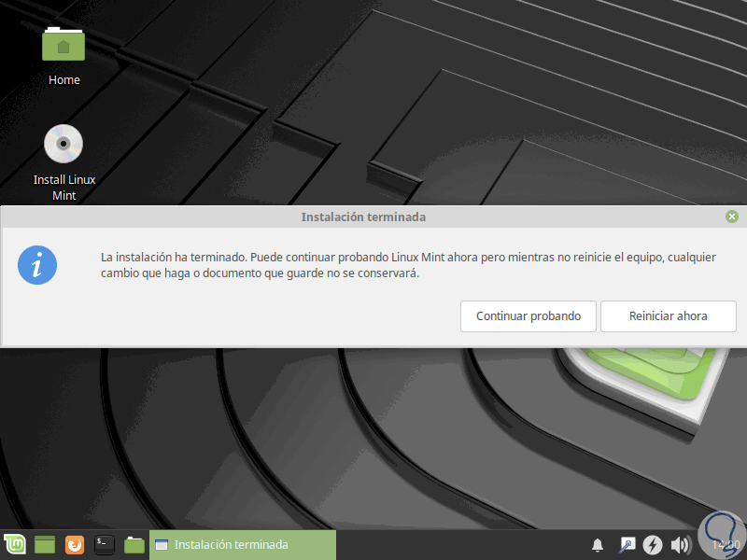Choose Continuar probando to keep testing
Screen dimensions: 747x560
coord(529,316)
